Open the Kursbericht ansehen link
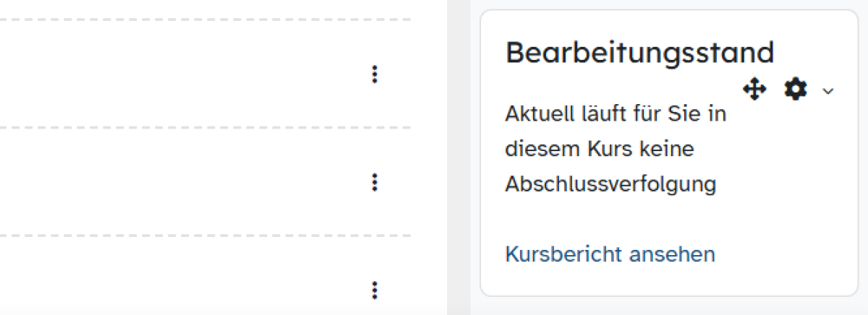 point(610,254)
